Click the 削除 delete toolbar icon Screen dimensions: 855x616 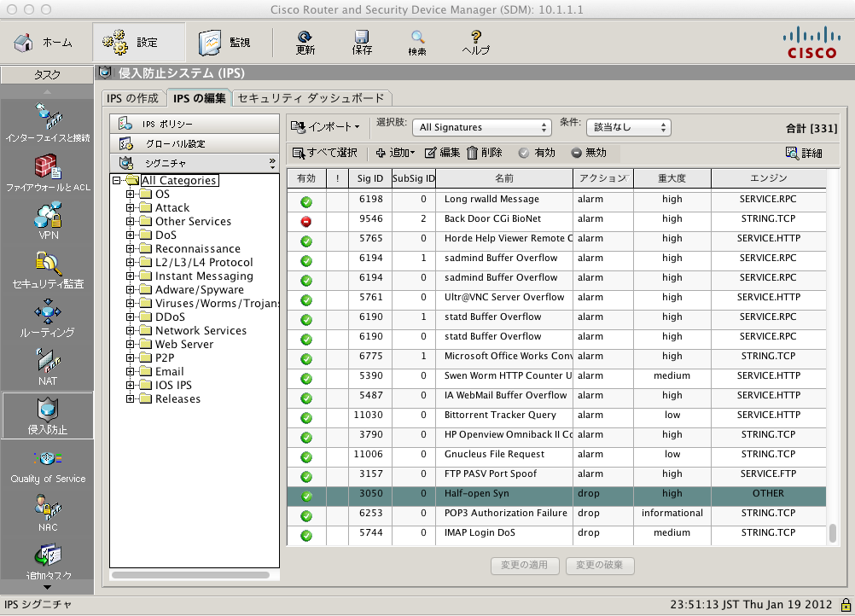[484, 153]
